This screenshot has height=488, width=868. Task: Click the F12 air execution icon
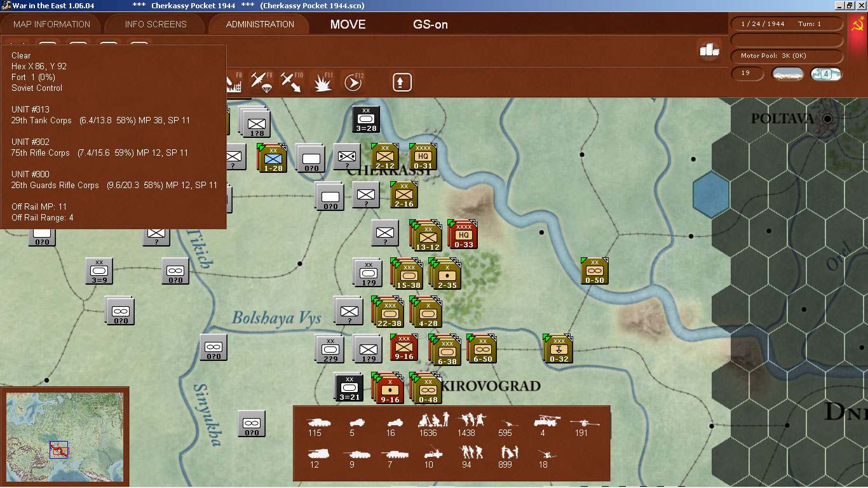353,81
